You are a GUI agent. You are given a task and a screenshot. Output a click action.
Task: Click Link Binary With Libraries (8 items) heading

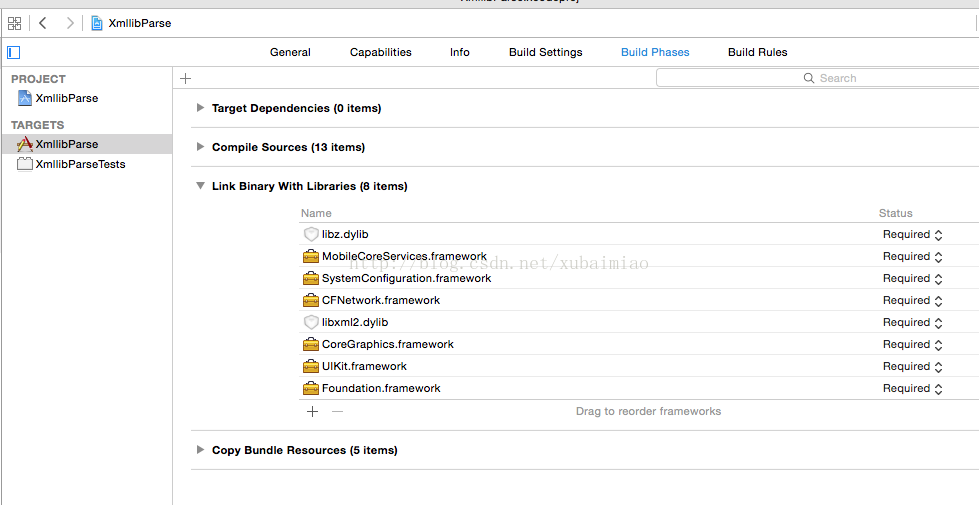click(x=310, y=186)
